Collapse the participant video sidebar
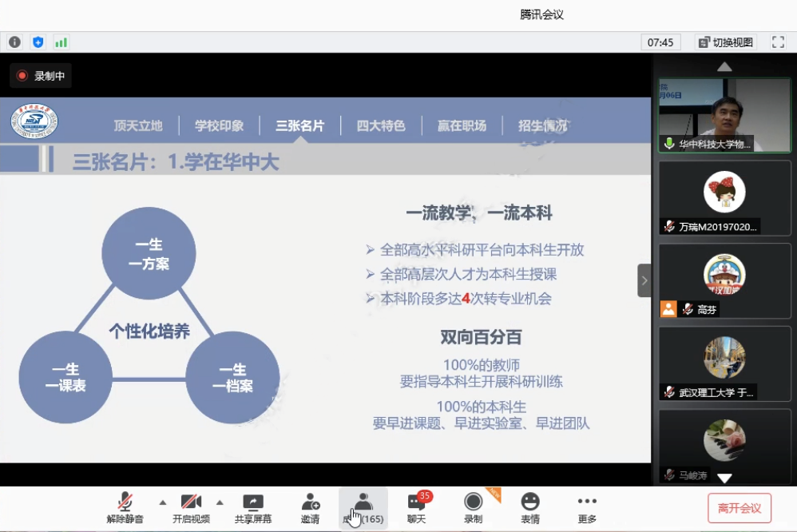The width and height of the screenshot is (797, 532). (x=644, y=280)
